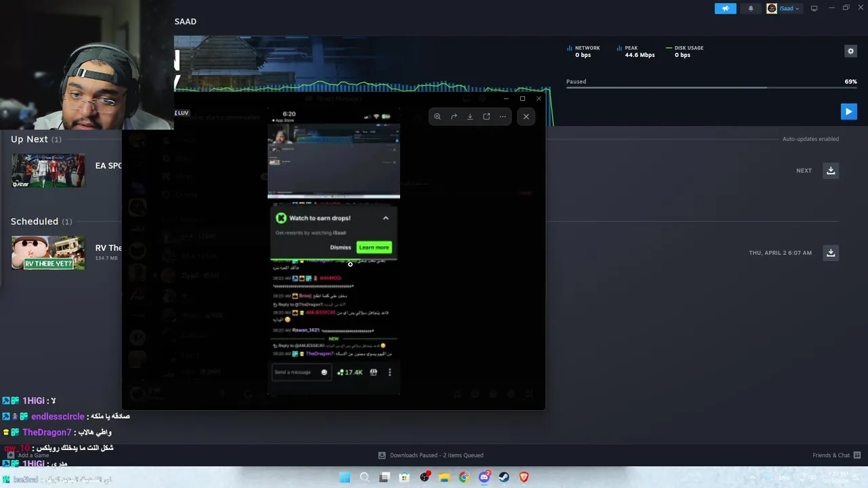
Task: Click the DISK USAGE statistic
Action: 685,52
